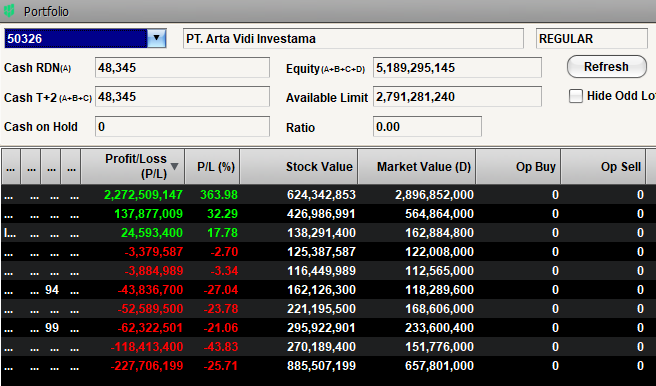Click the sort arrow in Profit/Loss header
Image resolution: width=656 pixels, height=386 pixels.
point(175,166)
